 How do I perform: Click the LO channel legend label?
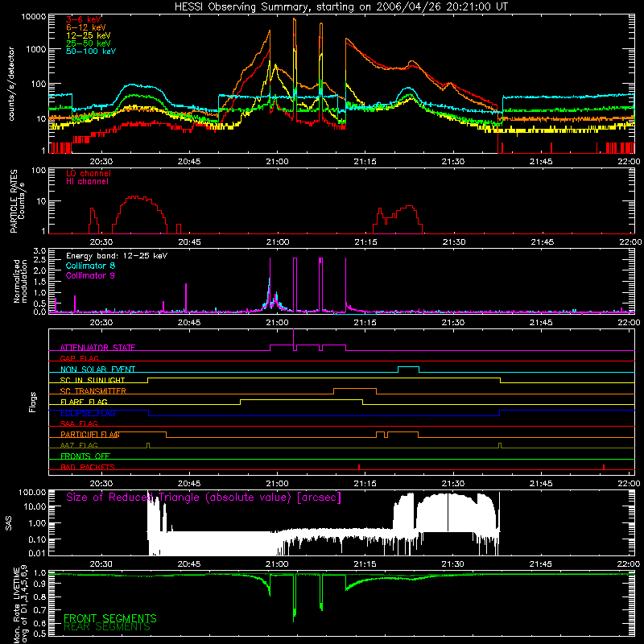89,173
